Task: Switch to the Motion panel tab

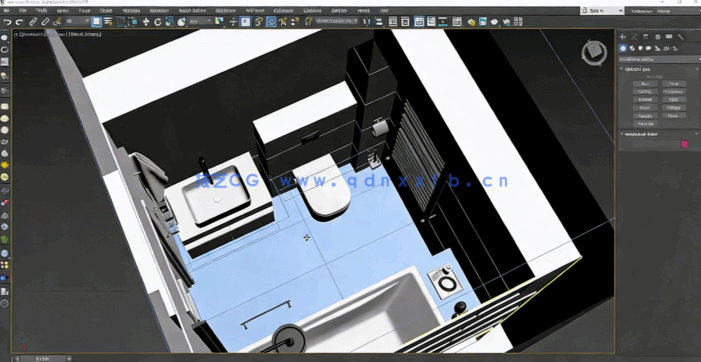Action: [658, 37]
